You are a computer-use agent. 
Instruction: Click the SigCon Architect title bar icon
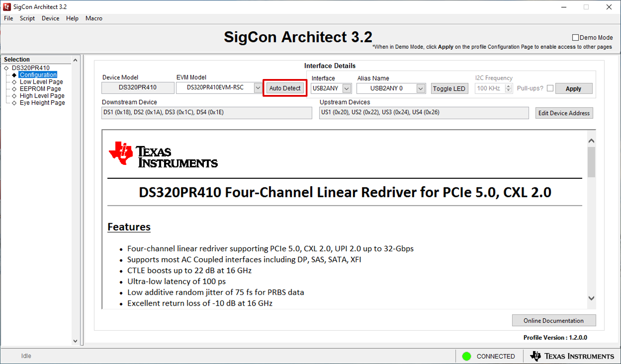pos(7,7)
